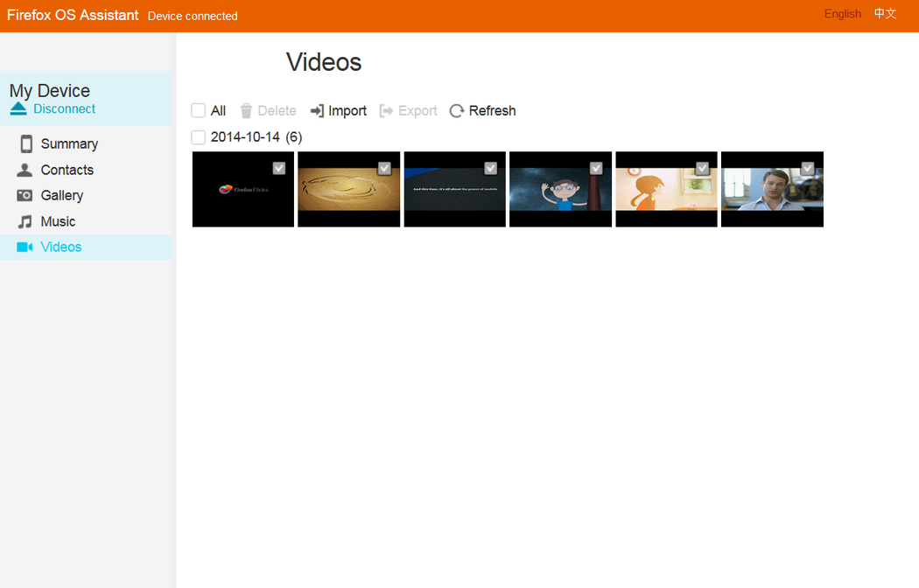Click the phone icon beside Summary
919x588 pixels.
click(26, 144)
